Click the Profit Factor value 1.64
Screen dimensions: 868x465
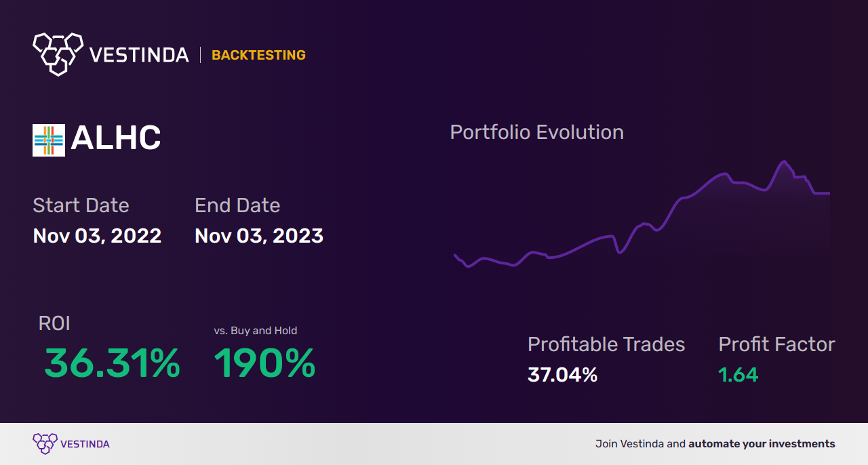click(x=738, y=375)
